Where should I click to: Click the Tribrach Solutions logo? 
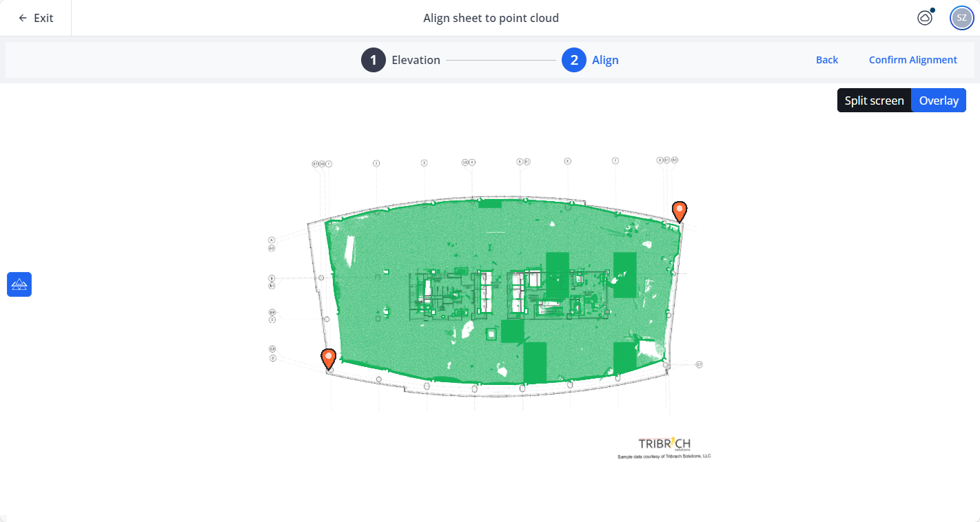click(x=664, y=444)
